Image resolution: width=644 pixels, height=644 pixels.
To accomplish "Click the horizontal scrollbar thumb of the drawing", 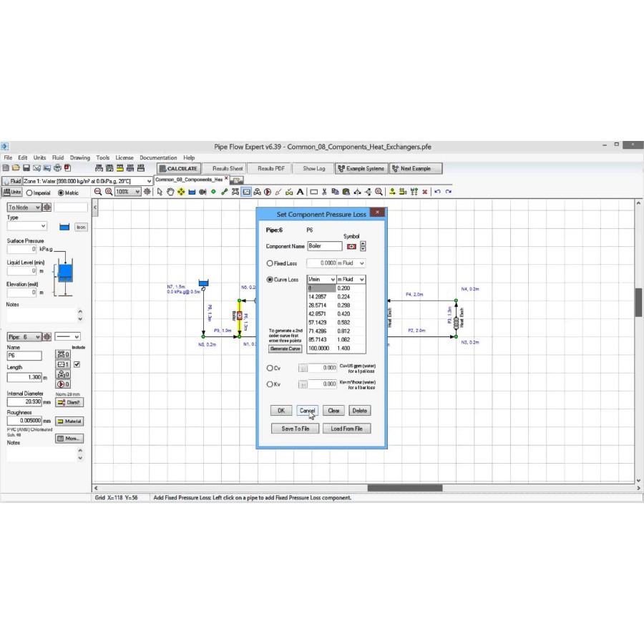I will 405,488.
